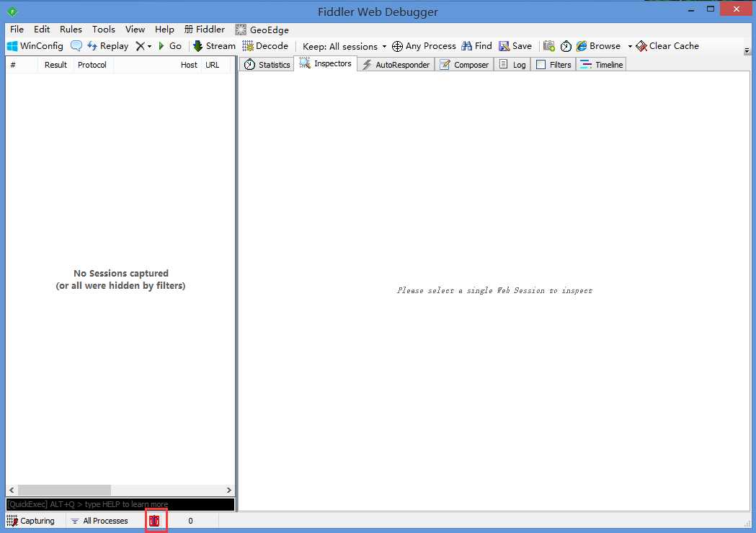Image resolution: width=756 pixels, height=533 pixels.
Task: Switch to the Composer tab
Action: 464,65
